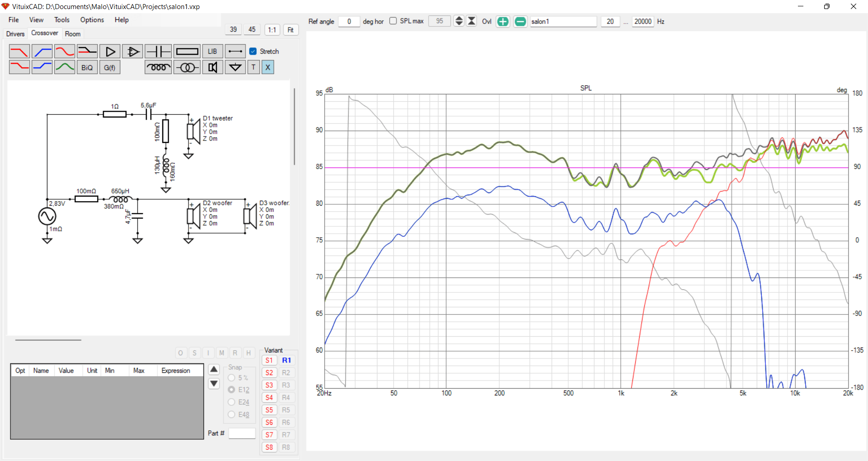Select variant S8
This screenshot has height=461, width=868.
point(269,447)
